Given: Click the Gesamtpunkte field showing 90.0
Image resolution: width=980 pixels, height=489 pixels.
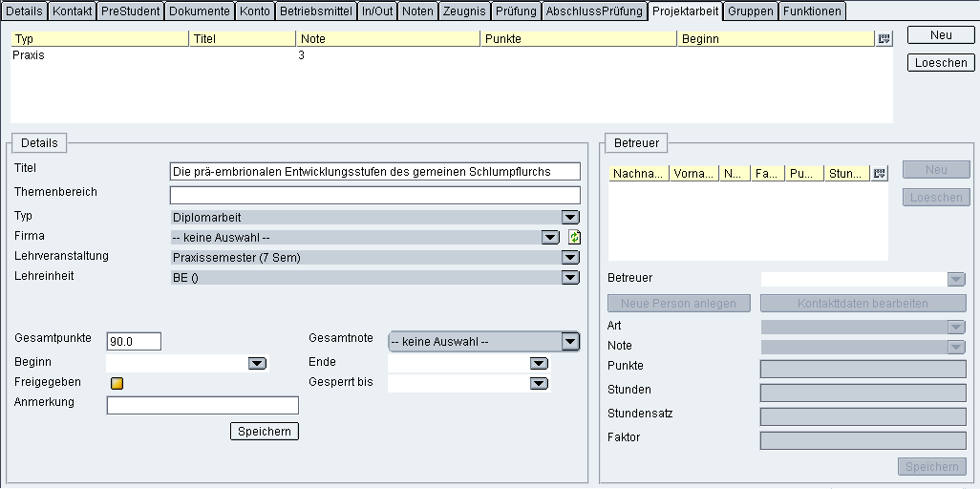Looking at the screenshot, I should [134, 342].
